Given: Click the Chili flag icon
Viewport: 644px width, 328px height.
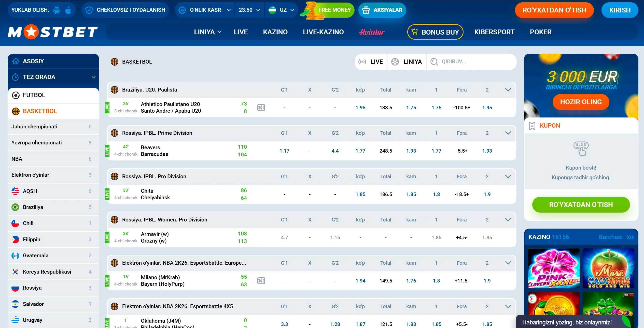Looking at the screenshot, I should [15, 223].
